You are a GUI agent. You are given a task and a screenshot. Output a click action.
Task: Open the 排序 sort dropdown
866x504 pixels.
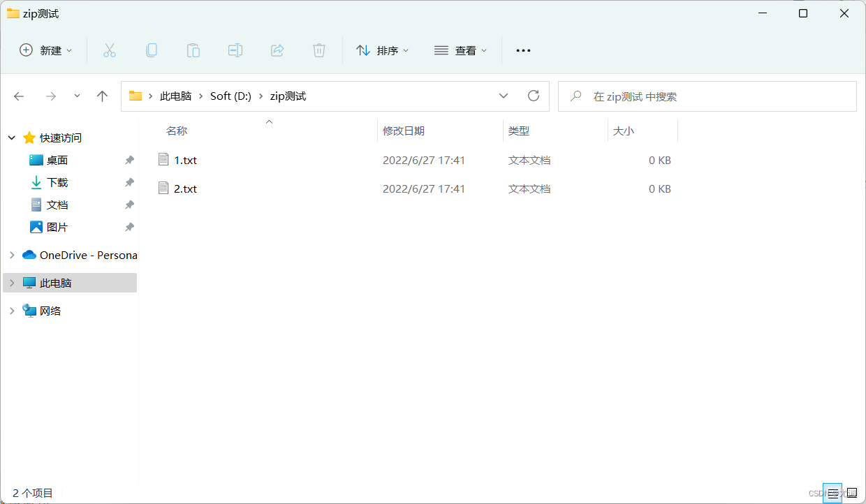[x=382, y=50]
